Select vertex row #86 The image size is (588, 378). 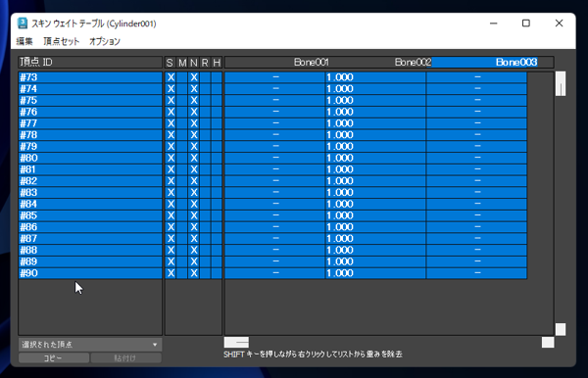point(90,227)
